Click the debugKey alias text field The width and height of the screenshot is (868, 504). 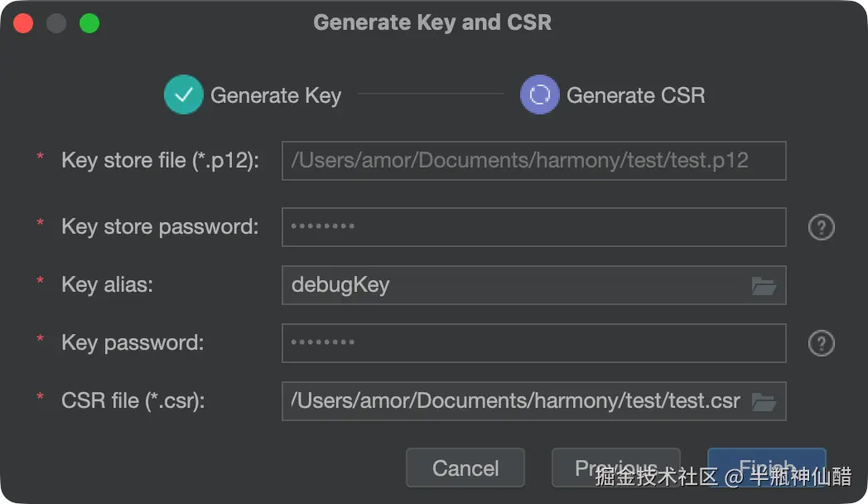click(514, 285)
